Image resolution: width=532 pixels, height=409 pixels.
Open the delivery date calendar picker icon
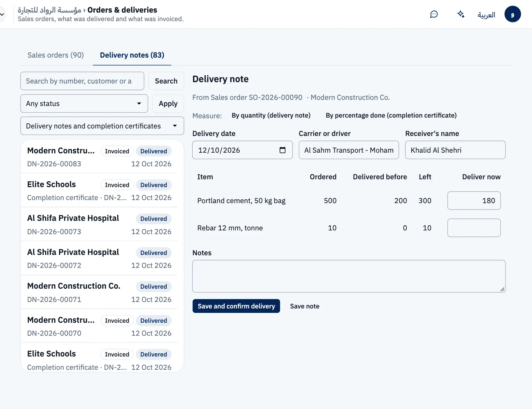pyautogui.click(x=282, y=150)
